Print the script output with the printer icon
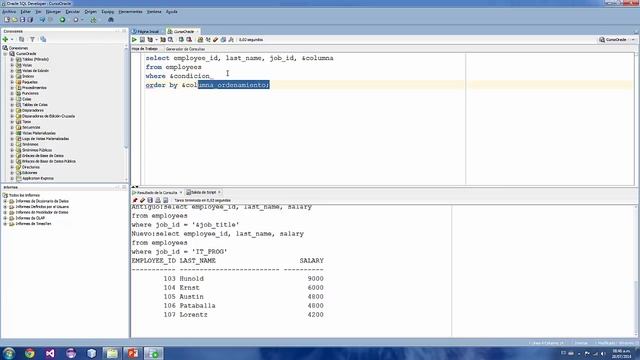The height and width of the screenshot is (360, 640). coord(158,200)
